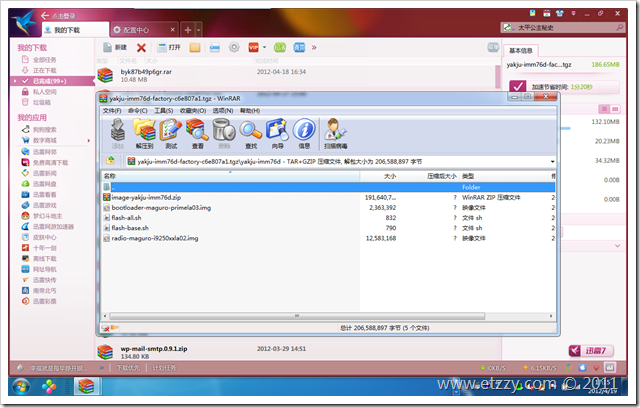Viewport: 640px width, 408px height.
Task: Expand the 数字商城 submenu arrow
Action: 89,140
